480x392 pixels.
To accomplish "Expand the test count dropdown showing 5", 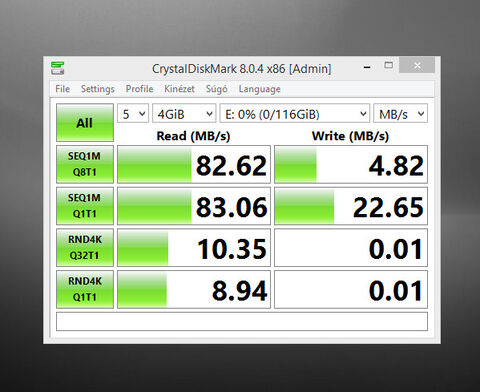I will click(133, 114).
